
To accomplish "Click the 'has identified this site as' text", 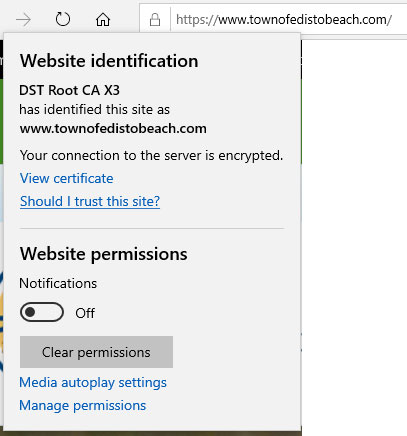I will click(94, 109).
